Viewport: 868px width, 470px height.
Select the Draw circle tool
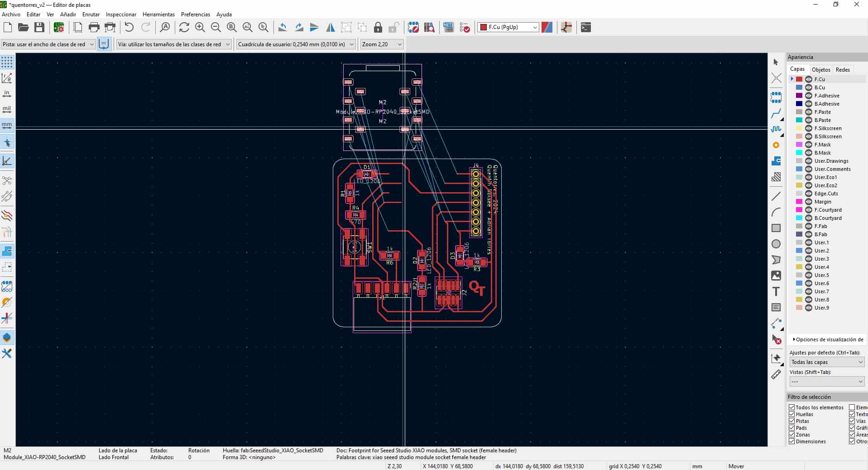click(x=776, y=244)
